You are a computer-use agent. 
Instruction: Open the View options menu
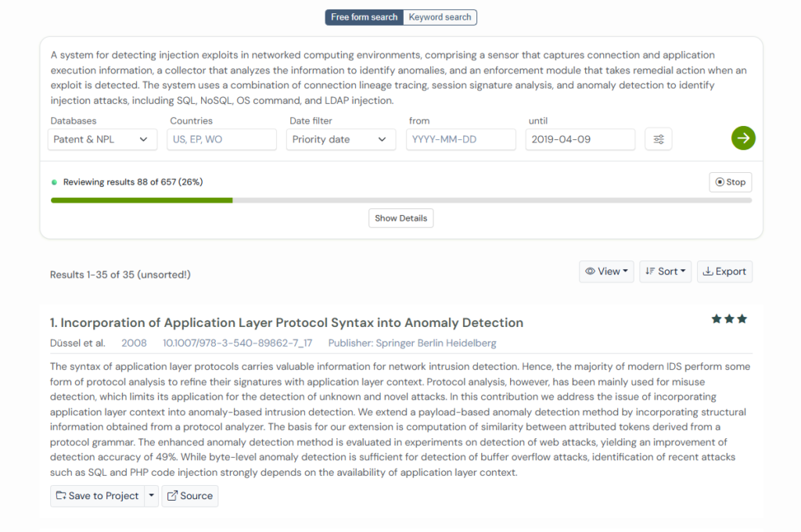[x=606, y=271]
